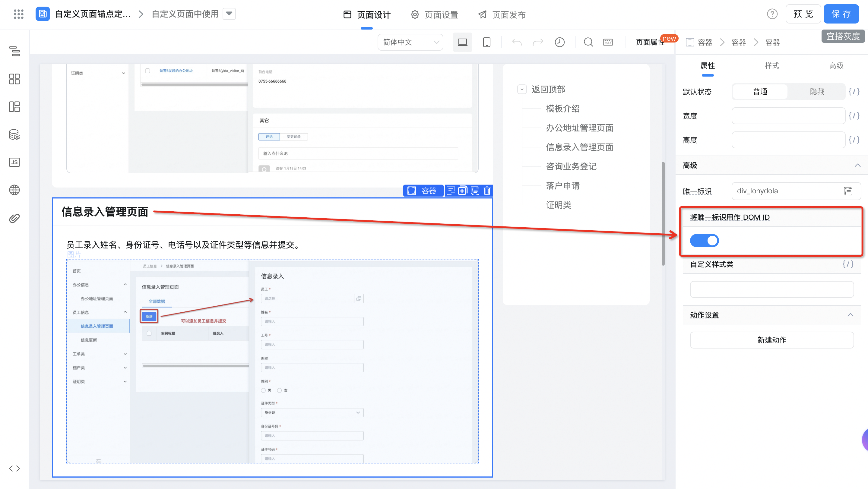
Task: Redo the last change
Action: tap(538, 42)
